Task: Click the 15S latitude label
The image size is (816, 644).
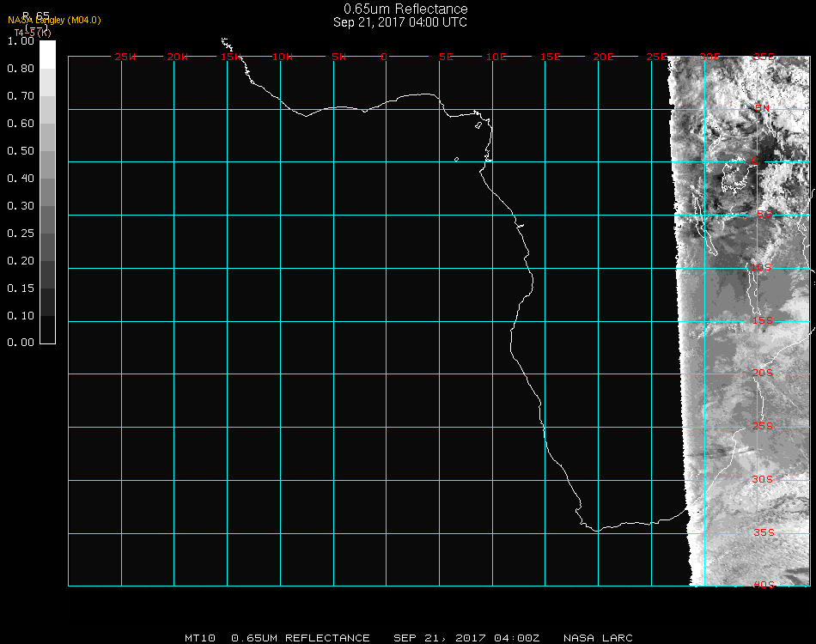Action: (x=764, y=321)
